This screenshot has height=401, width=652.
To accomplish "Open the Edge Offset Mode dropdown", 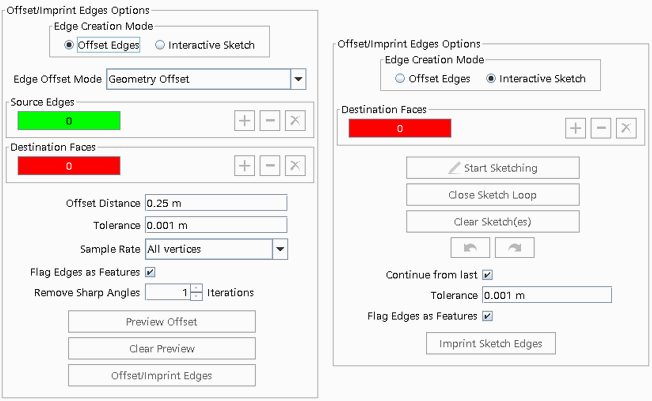I will (298, 79).
